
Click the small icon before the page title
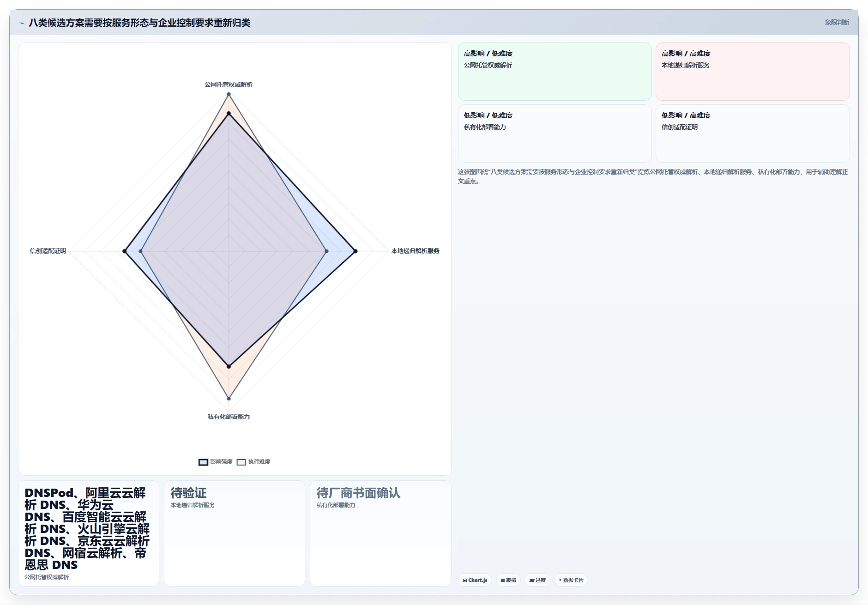[22, 23]
